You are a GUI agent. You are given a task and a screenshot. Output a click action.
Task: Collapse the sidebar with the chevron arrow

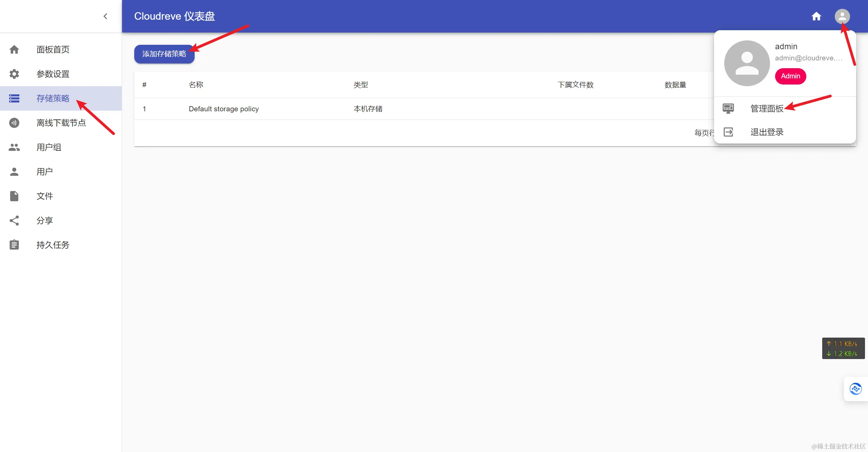tap(105, 16)
